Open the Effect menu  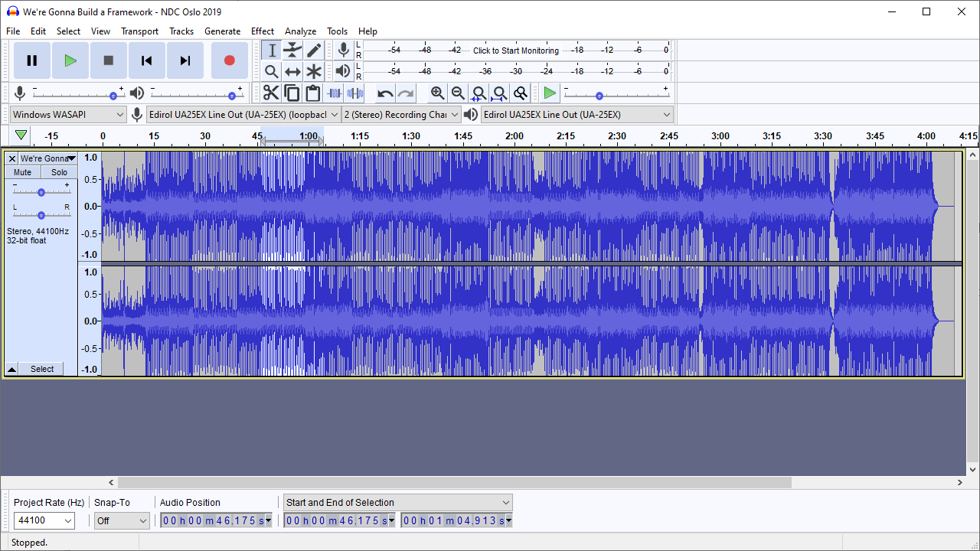tap(263, 31)
